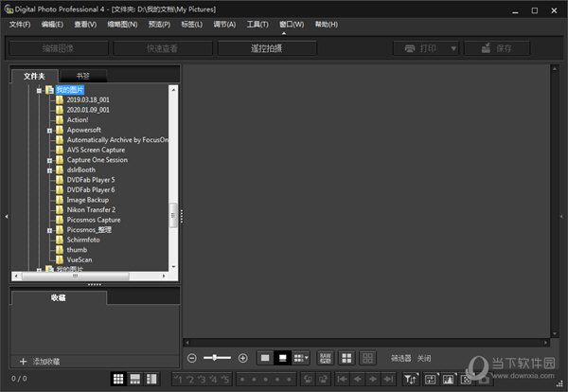568x392 pixels.
Task: Set thumbnail background to white-on-black
Action: (282, 358)
